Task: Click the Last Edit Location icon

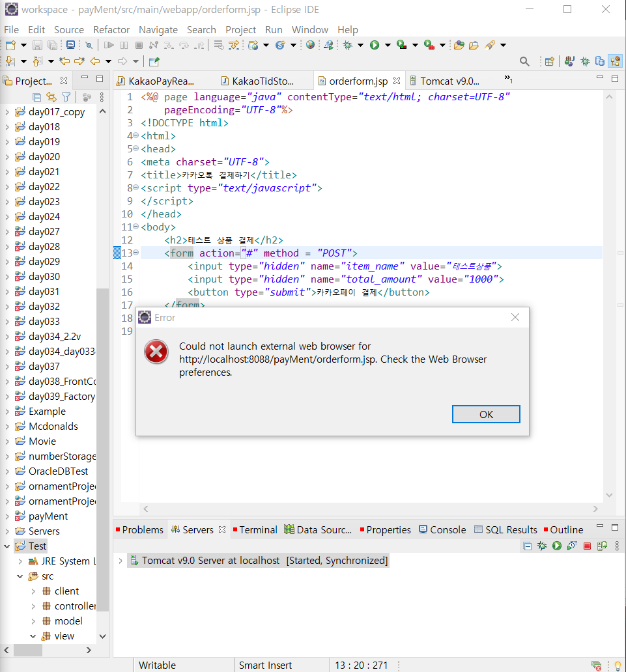Action: [64, 61]
